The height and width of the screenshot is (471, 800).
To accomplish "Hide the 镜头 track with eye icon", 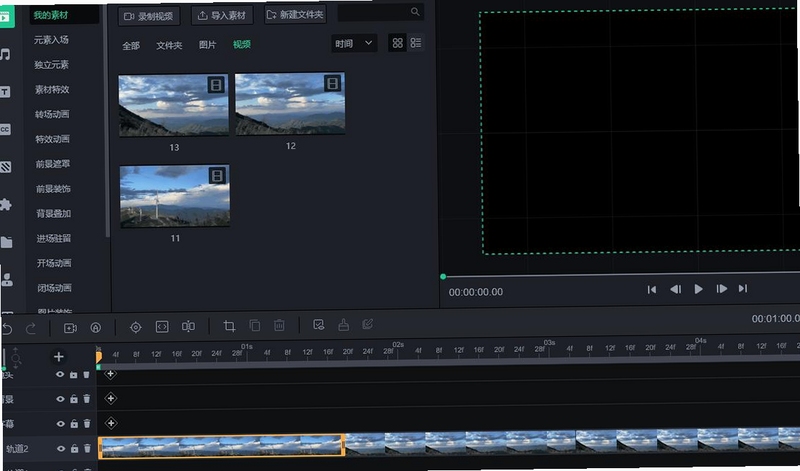I will [x=60, y=375].
